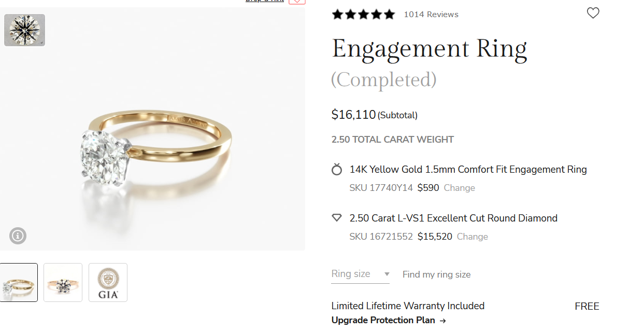Open the 2.50 Carat L-VS1 diamond details

pos(453,218)
